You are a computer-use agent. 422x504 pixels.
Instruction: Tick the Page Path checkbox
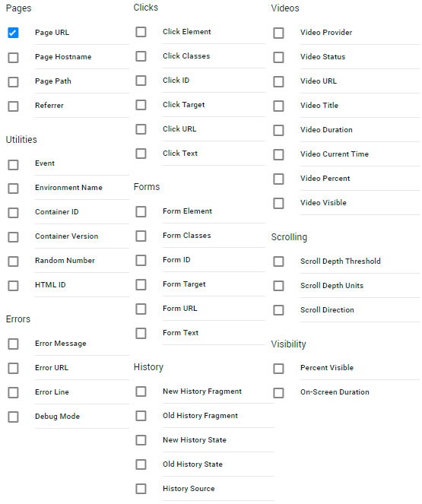(13, 82)
